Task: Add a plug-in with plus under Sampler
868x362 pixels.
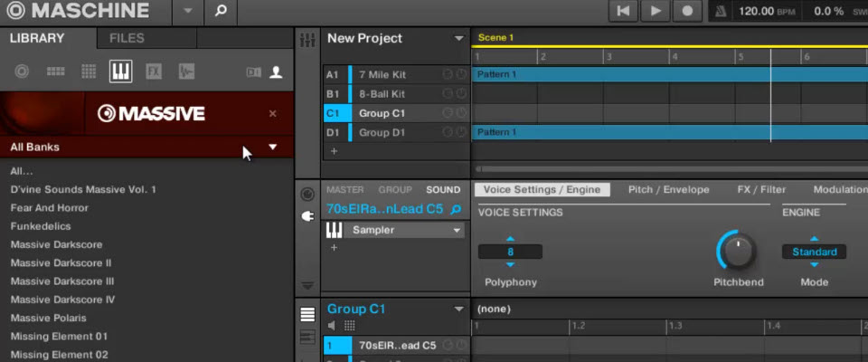Action: point(334,247)
